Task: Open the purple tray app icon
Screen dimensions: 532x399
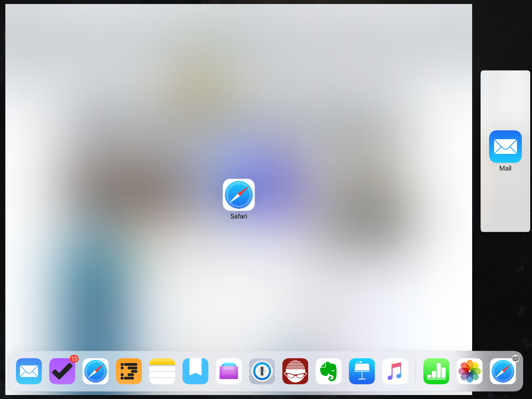Action: click(x=229, y=371)
